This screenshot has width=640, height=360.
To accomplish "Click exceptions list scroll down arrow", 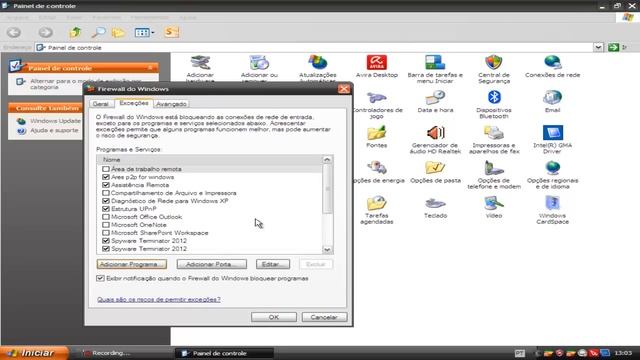I will click(x=327, y=249).
